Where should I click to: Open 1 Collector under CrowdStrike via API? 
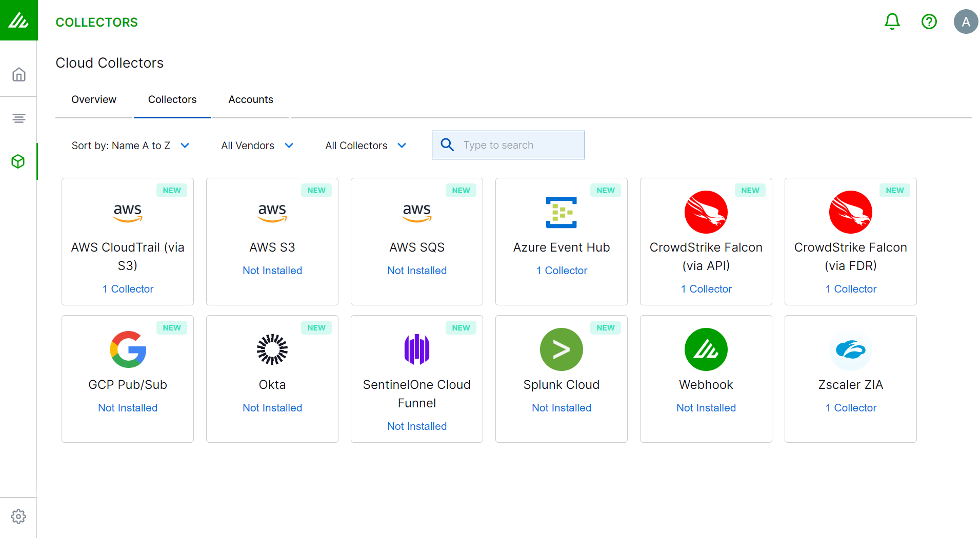[706, 289]
